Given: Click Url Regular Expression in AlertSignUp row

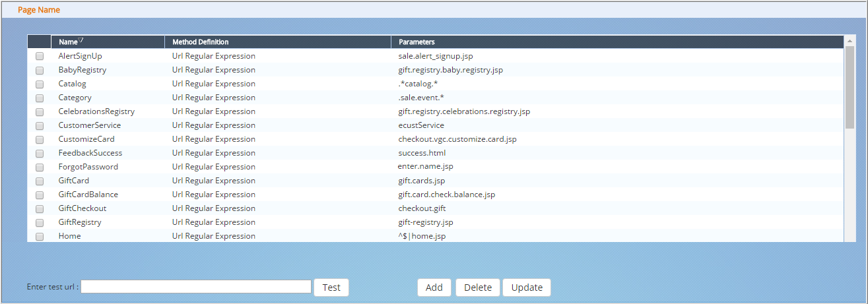Looking at the screenshot, I should [x=213, y=56].
